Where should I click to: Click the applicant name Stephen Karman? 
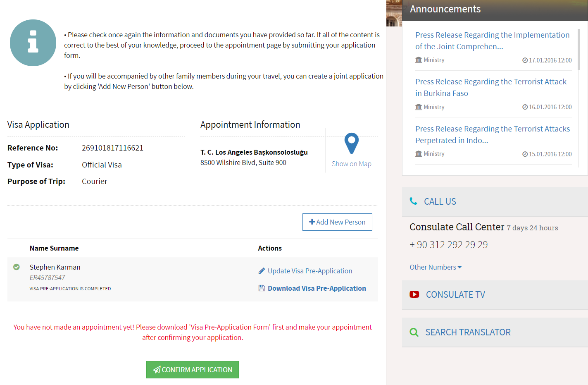click(55, 267)
